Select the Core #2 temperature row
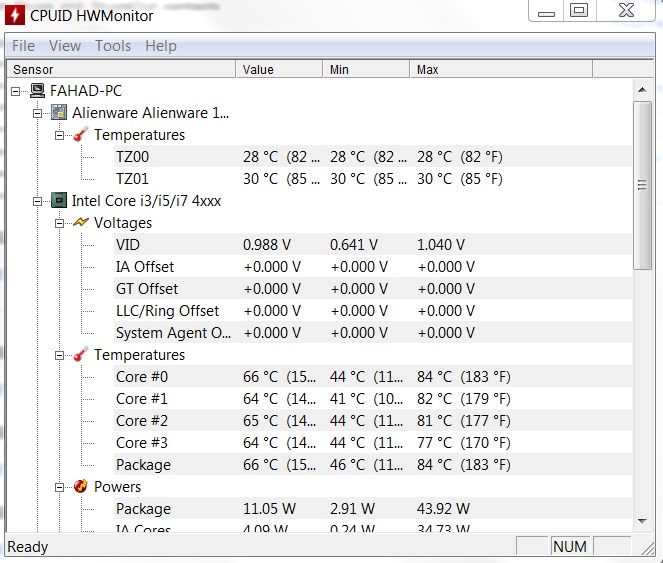The height and width of the screenshot is (563, 663). pos(373,420)
